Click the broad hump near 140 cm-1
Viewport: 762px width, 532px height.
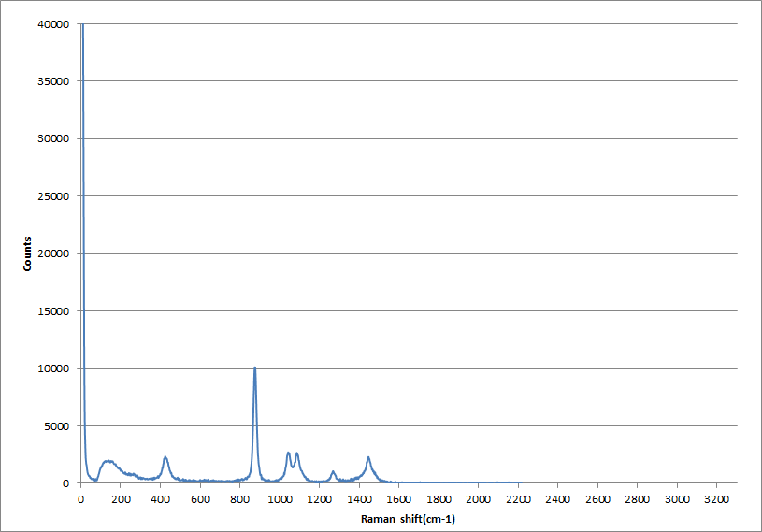pyautogui.click(x=108, y=461)
